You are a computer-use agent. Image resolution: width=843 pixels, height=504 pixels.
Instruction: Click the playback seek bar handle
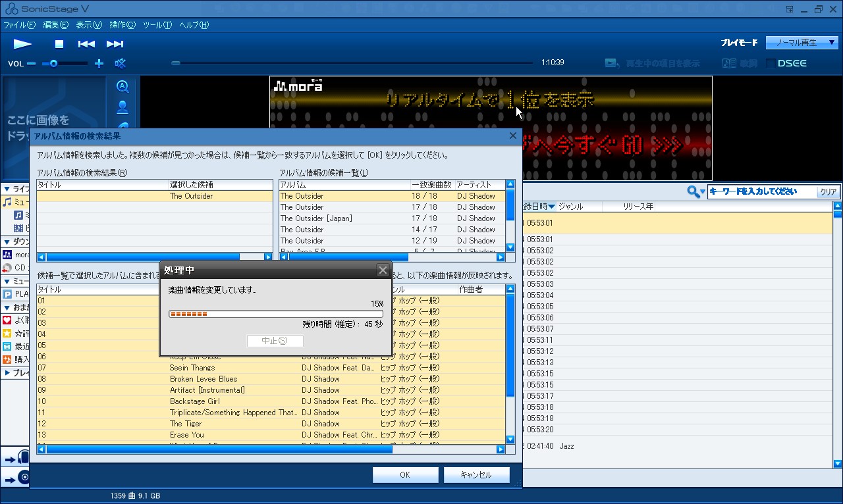pyautogui.click(x=176, y=63)
